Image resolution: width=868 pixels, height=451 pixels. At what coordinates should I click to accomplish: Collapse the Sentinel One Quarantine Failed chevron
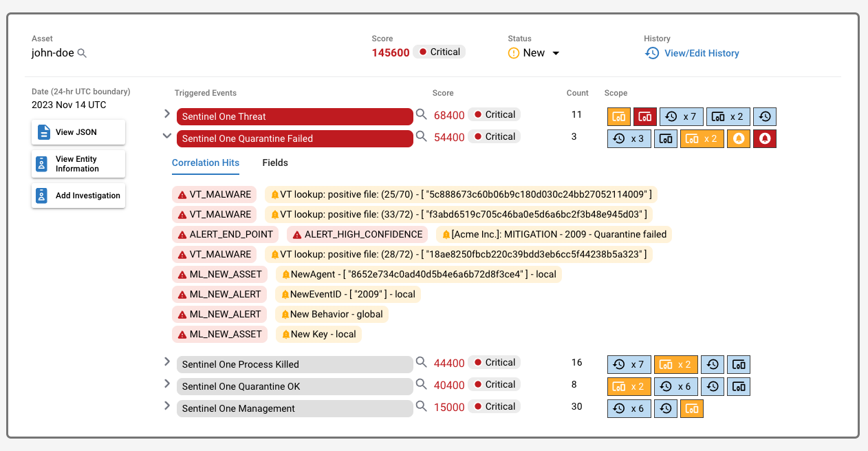click(x=166, y=136)
